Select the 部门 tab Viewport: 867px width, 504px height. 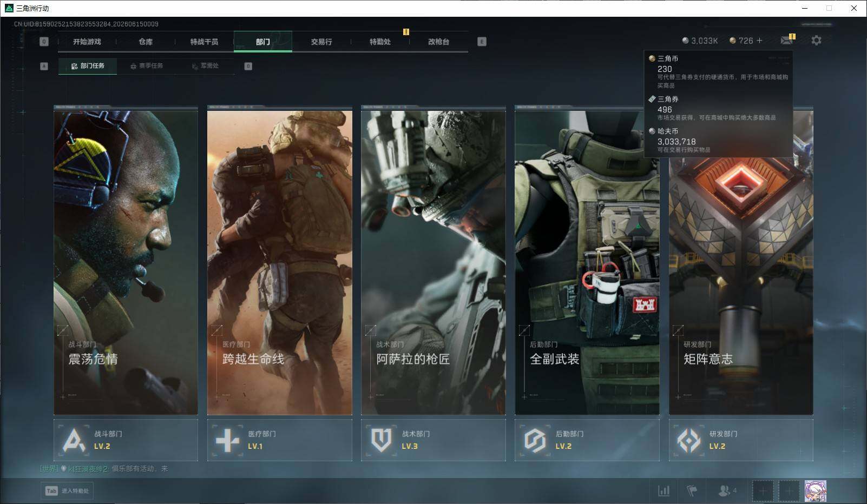263,42
